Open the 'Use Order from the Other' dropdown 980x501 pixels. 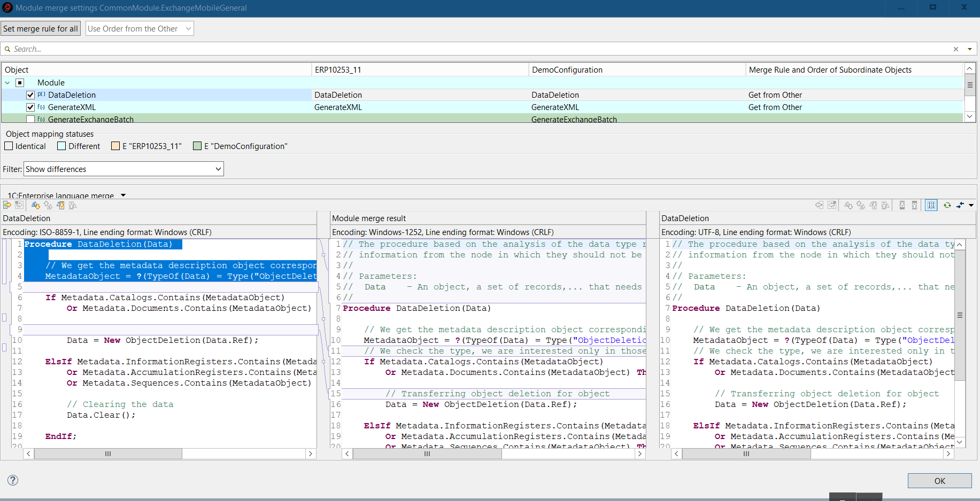click(x=140, y=29)
